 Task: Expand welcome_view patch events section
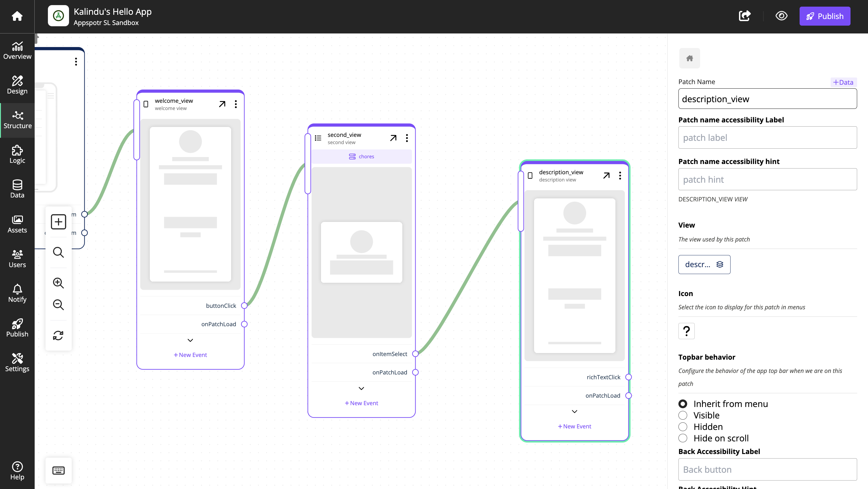coord(190,340)
